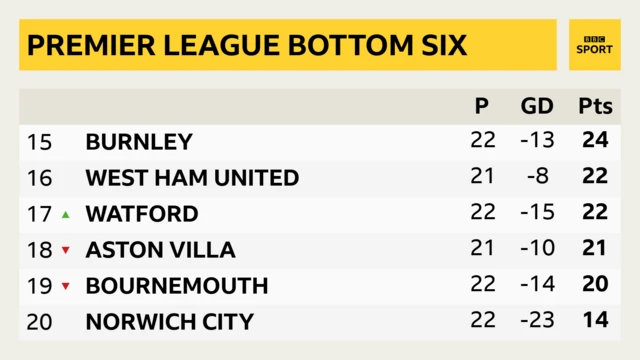
Task: Click Watford's green up arrow
Action: (66, 214)
